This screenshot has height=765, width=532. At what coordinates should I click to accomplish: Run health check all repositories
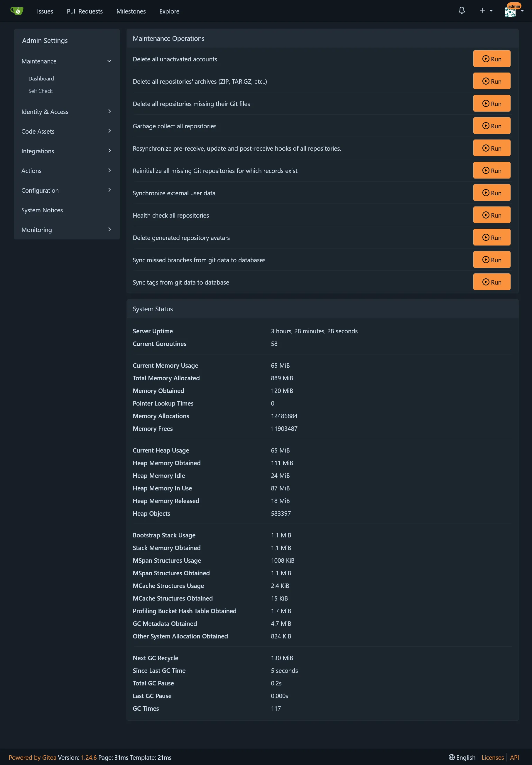coord(492,215)
